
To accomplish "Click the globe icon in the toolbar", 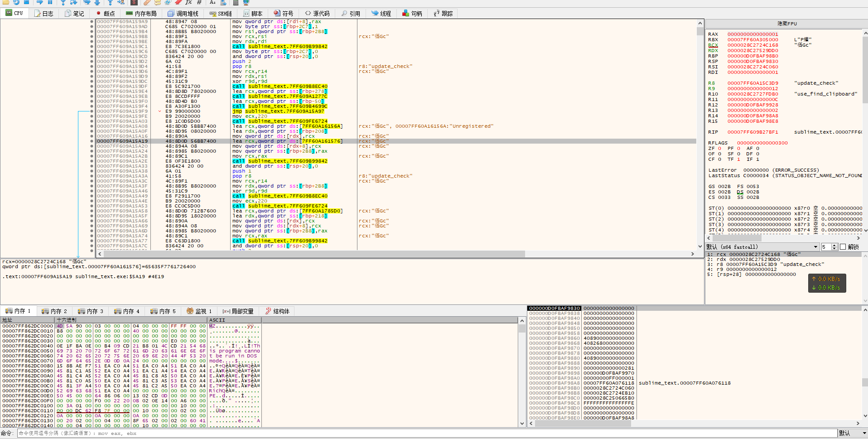I will [246, 2].
